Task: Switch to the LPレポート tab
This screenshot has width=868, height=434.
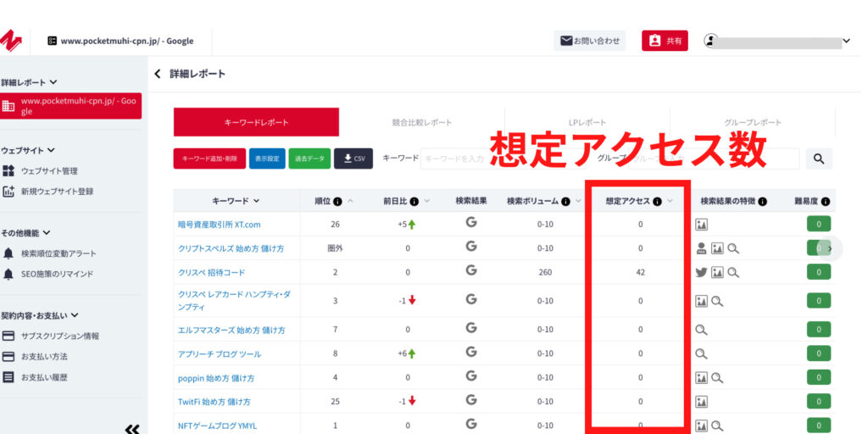Action: pos(587,122)
